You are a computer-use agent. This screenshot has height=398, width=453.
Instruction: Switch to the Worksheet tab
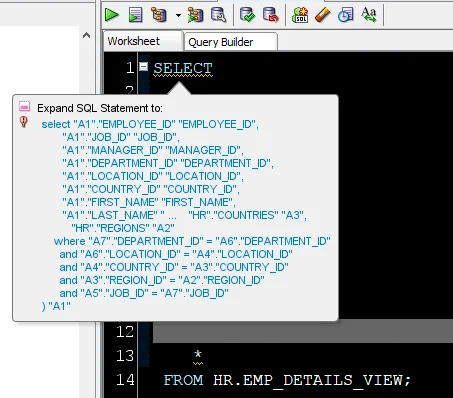(x=143, y=41)
